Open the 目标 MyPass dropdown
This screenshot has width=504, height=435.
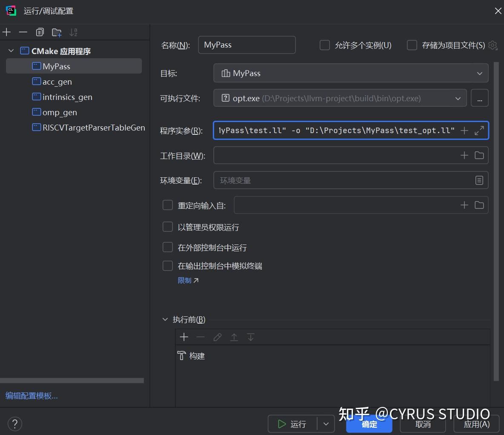click(x=480, y=73)
